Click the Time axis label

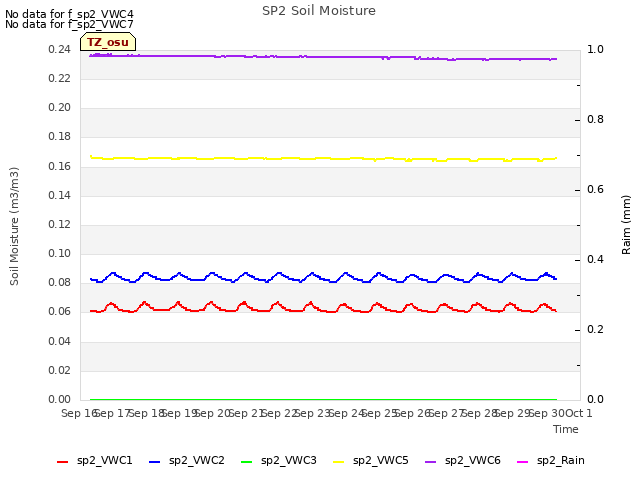(566, 429)
